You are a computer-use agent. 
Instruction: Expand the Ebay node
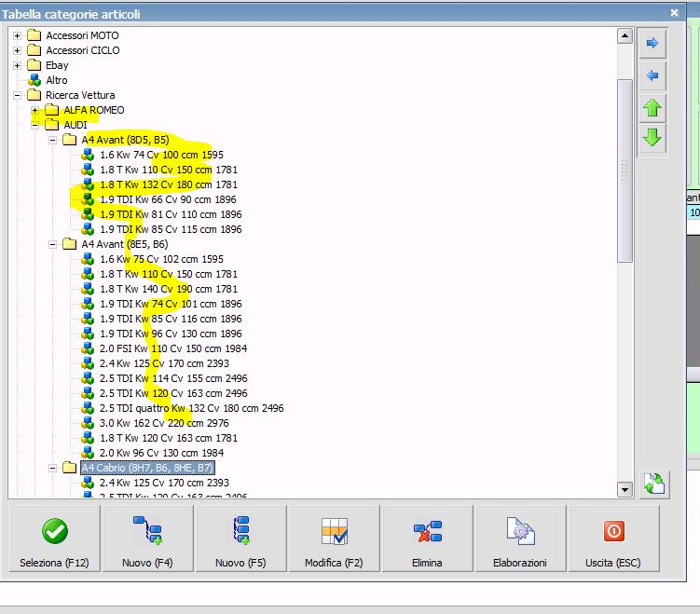tap(17, 65)
